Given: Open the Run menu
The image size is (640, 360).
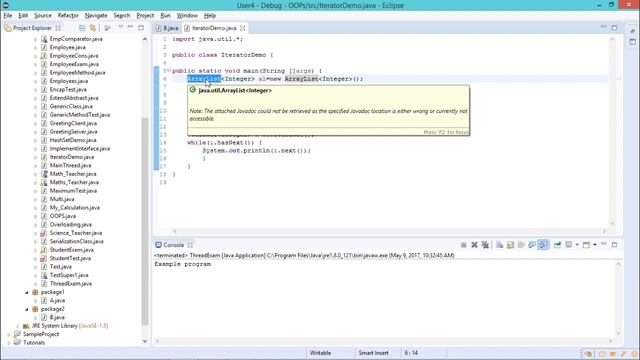Looking at the screenshot, I should pyautogui.click(x=165, y=16).
